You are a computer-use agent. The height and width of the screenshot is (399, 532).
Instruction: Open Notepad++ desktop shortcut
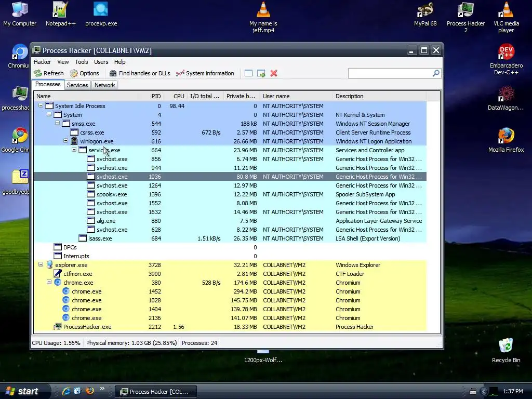coord(60,14)
